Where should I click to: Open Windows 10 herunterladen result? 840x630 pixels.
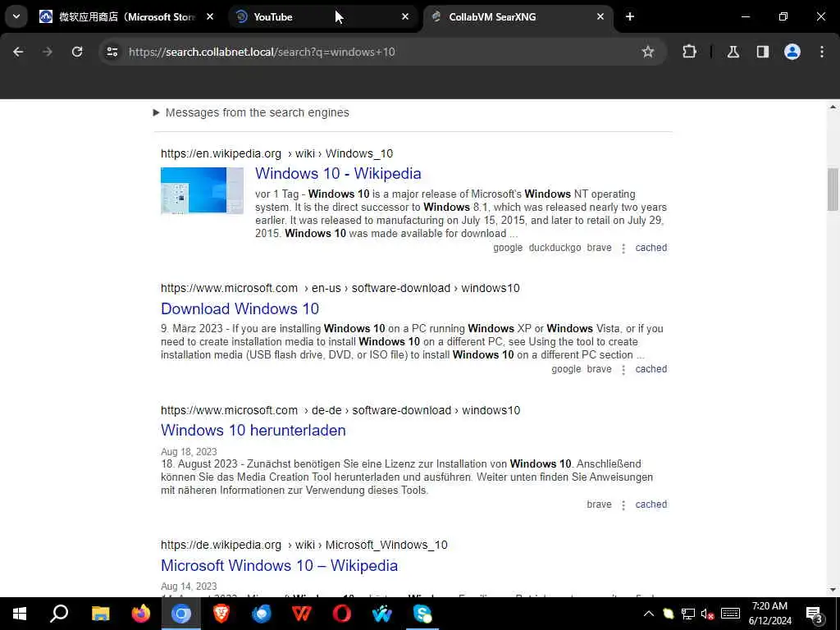point(253,430)
